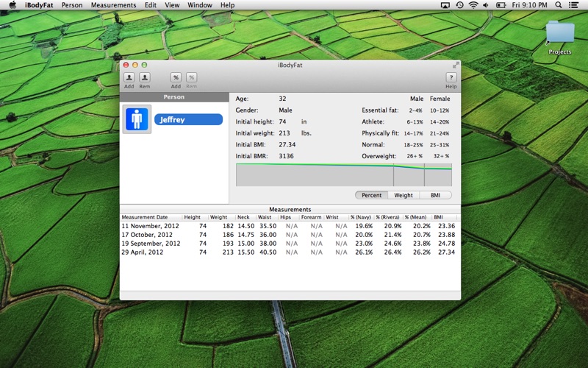Click weight value 182 in the table
The height and width of the screenshot is (368, 588).
[228, 226]
